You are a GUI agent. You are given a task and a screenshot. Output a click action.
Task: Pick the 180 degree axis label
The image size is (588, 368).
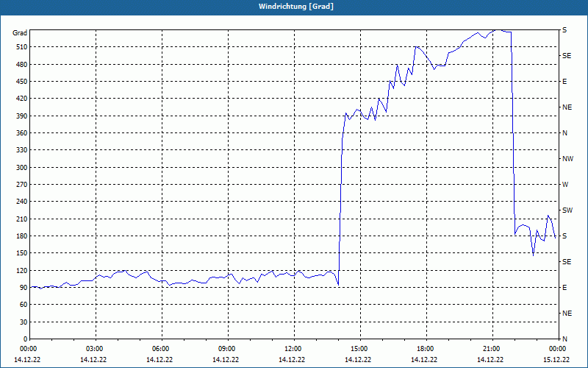(22, 236)
